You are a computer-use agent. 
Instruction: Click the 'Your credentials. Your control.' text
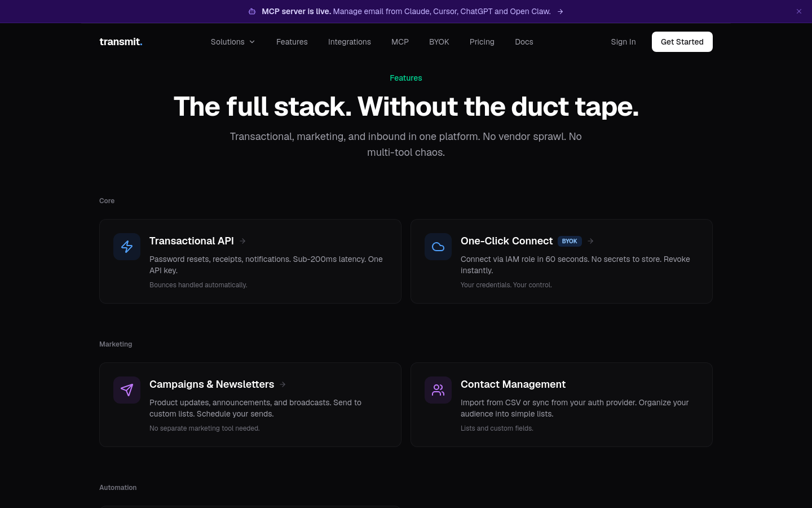click(x=506, y=285)
